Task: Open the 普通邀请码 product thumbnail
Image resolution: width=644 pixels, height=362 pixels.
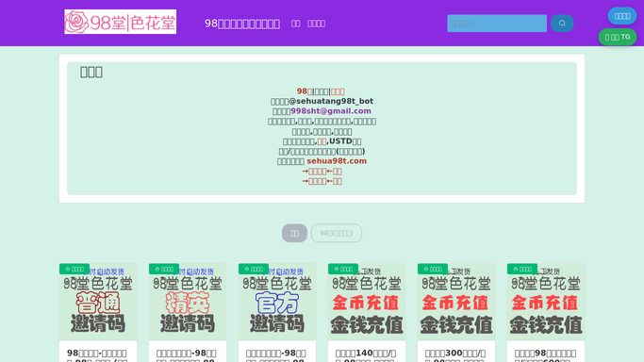Action: coord(98,302)
